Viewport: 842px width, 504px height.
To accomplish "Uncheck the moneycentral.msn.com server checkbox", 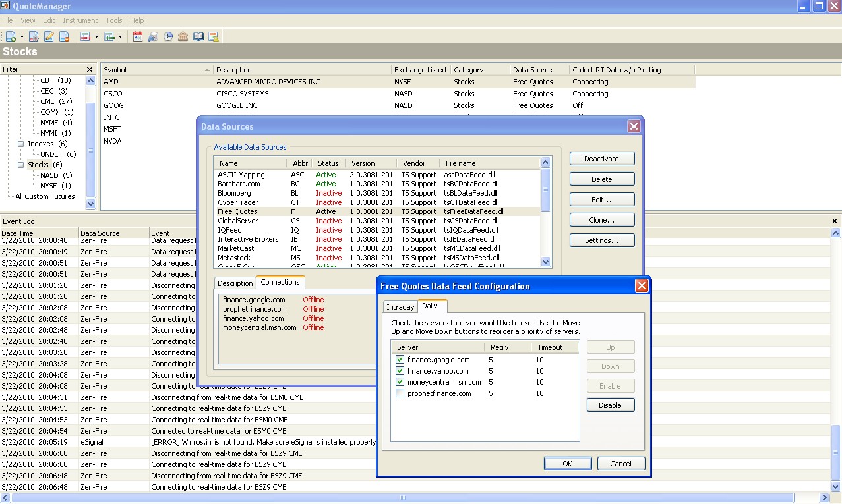I will point(400,382).
